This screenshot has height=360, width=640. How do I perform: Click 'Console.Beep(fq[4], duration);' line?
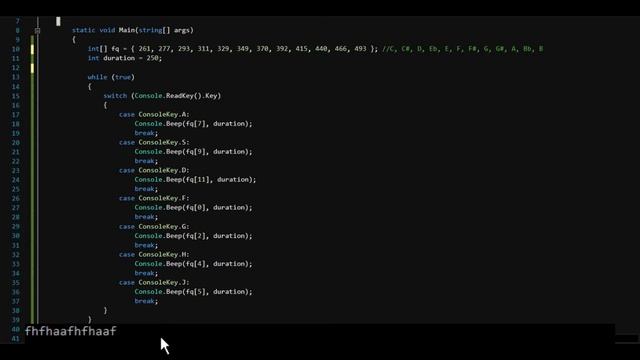tap(193, 264)
